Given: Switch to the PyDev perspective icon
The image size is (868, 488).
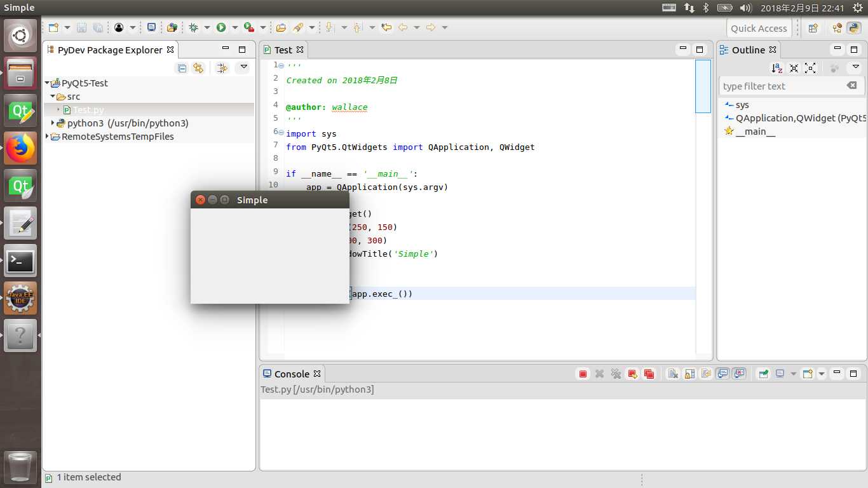Looking at the screenshot, I should pos(854,28).
